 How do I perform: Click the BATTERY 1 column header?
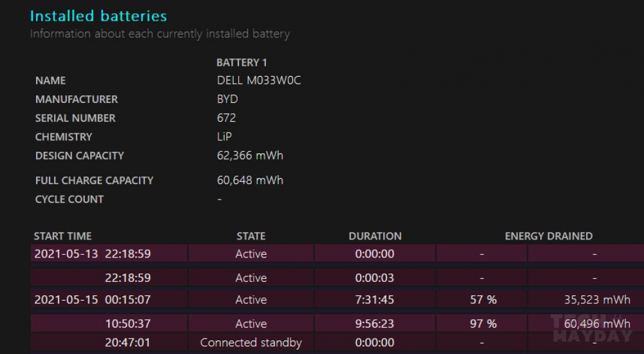pyautogui.click(x=241, y=63)
